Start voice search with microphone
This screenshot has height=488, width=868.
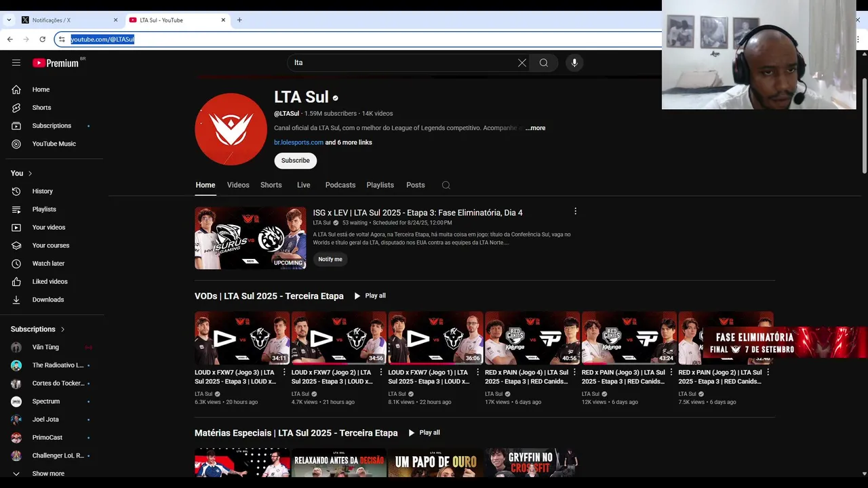pos(574,62)
